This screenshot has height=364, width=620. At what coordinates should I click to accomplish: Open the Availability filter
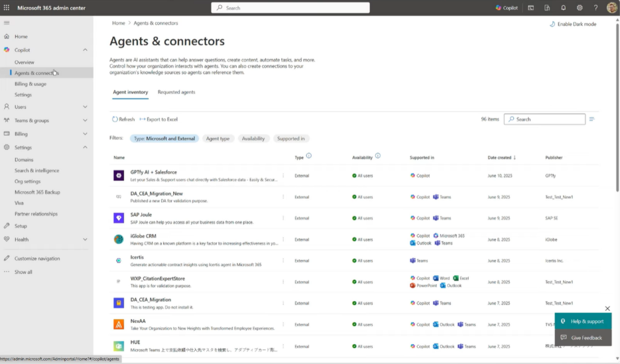coord(253,138)
